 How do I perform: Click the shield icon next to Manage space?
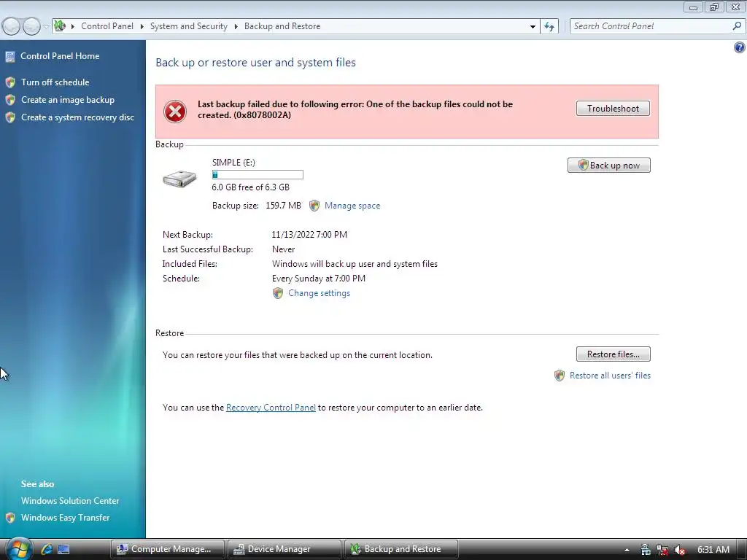[x=314, y=206]
